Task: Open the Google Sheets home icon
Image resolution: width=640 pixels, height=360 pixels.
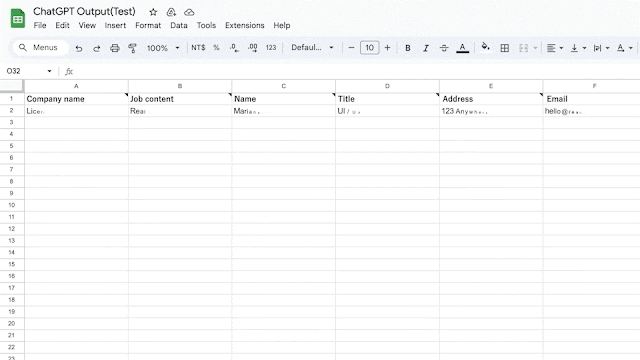Action: point(18,18)
